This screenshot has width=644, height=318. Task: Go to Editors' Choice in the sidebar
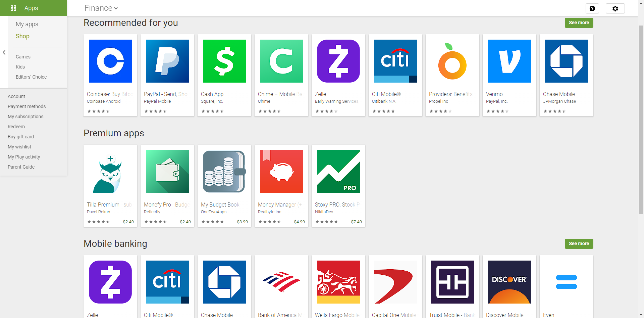pos(31,77)
